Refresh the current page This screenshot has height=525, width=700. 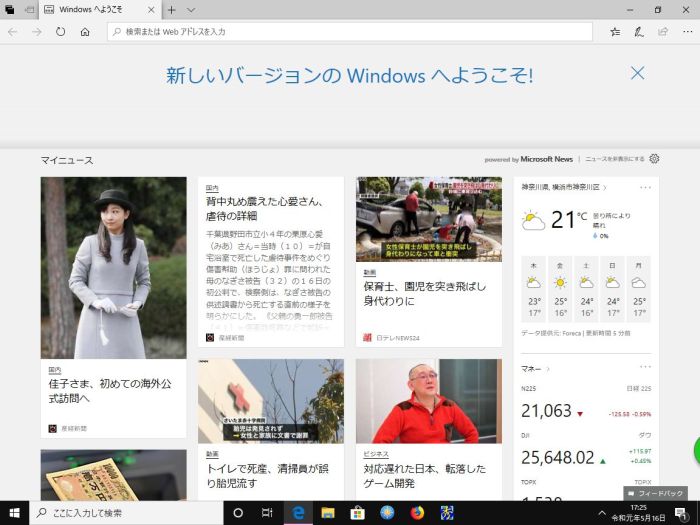[61, 32]
